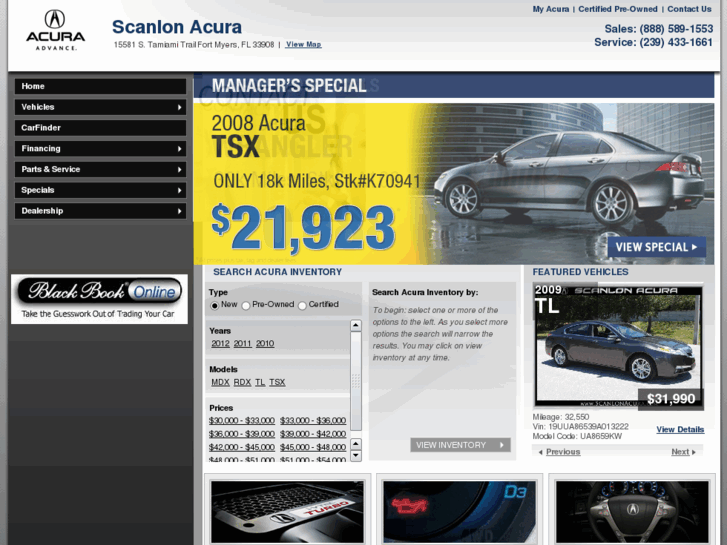727x545 pixels.
Task: Filter inventory by year 2011
Action: (242, 344)
